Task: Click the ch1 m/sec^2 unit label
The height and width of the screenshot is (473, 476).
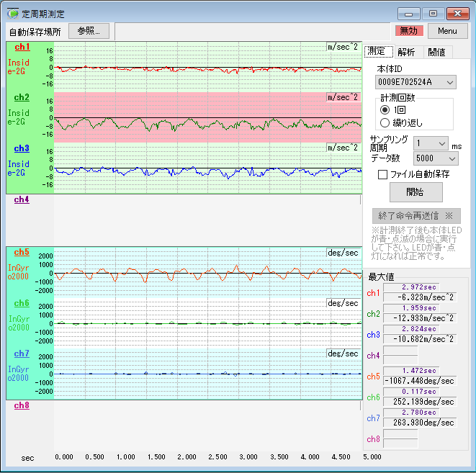Action: [x=343, y=47]
